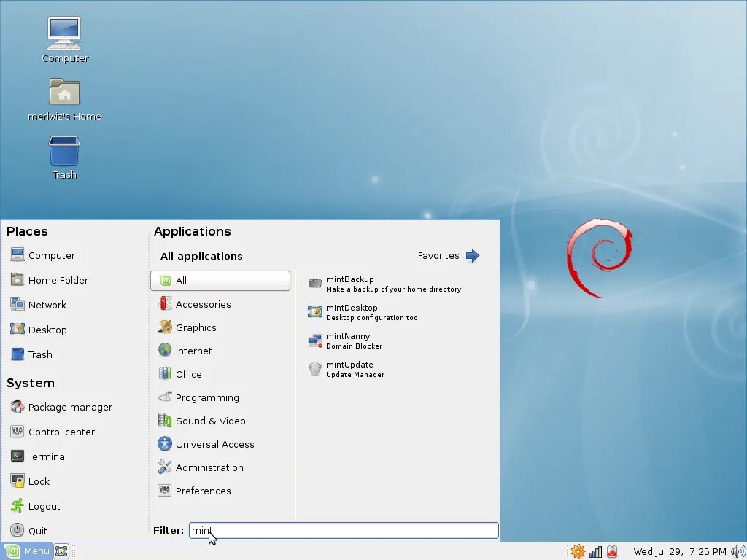Click the Filter text field

[x=344, y=531]
